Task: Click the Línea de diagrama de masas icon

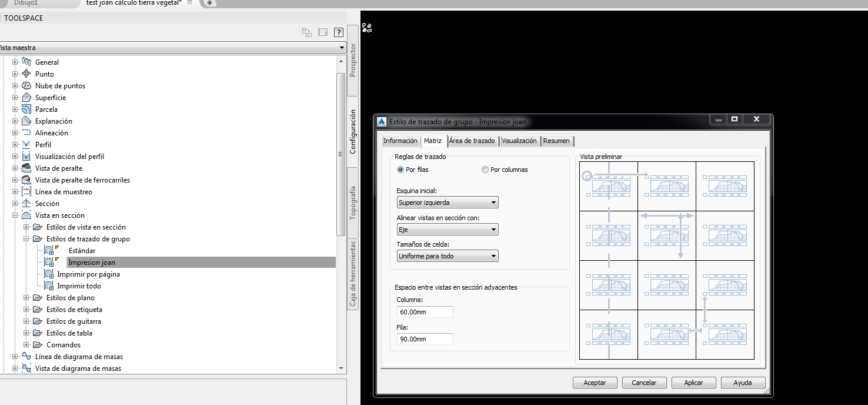Action: [26, 356]
